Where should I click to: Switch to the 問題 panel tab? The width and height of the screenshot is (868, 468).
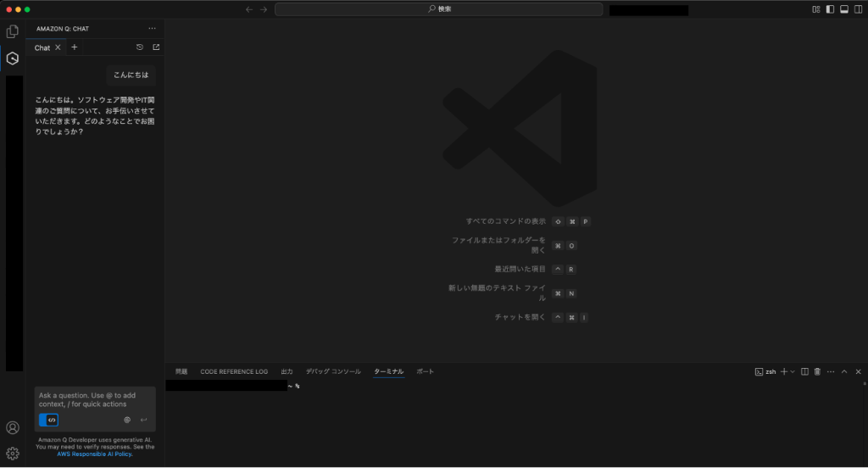[181, 371]
